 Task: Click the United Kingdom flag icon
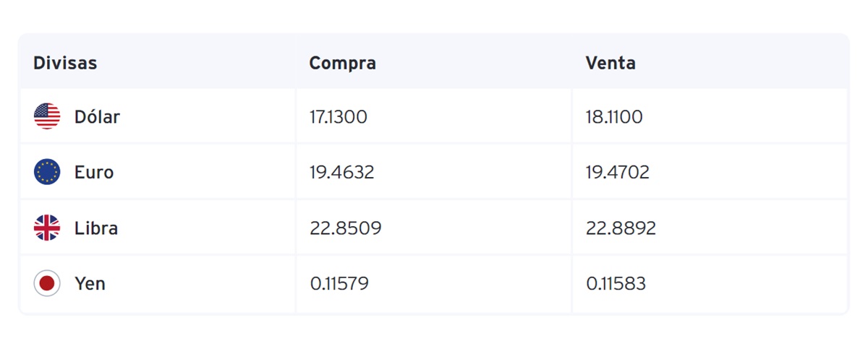click(47, 228)
